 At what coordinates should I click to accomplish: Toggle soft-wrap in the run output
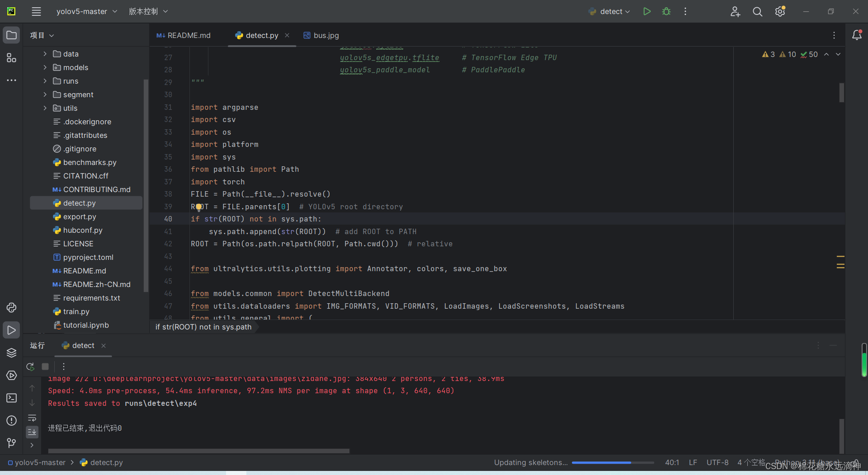[32, 418]
